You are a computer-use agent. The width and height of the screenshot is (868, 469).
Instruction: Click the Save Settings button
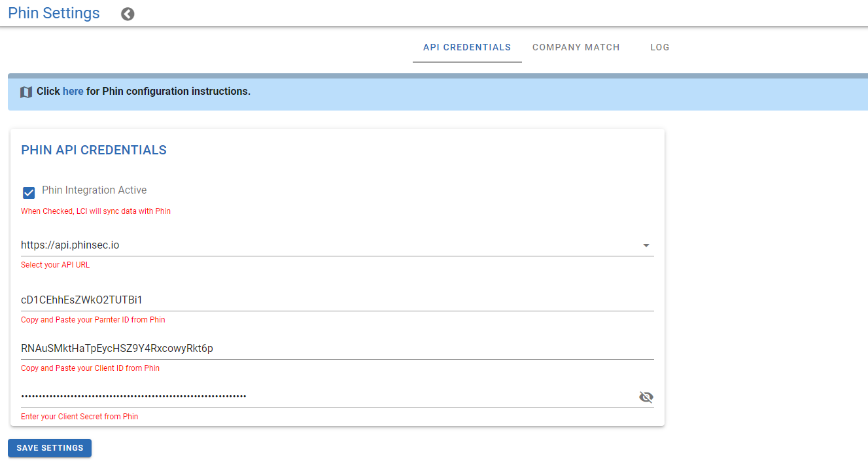click(50, 448)
